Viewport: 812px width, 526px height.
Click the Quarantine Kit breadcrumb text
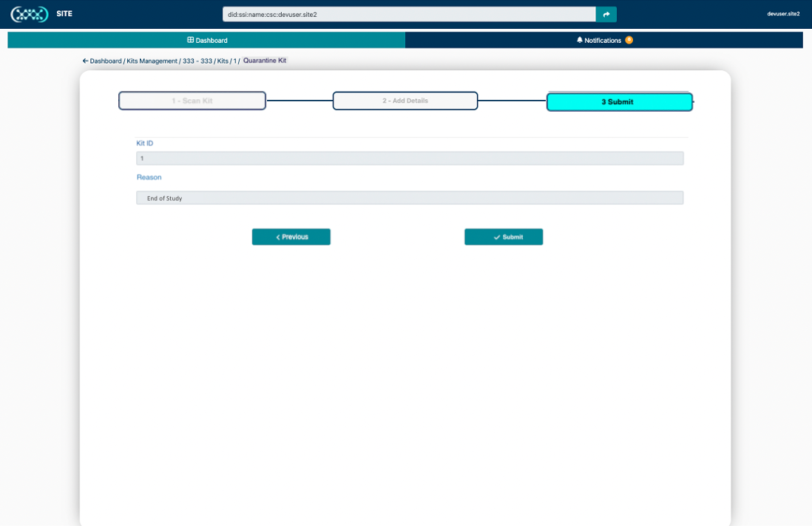pos(265,61)
